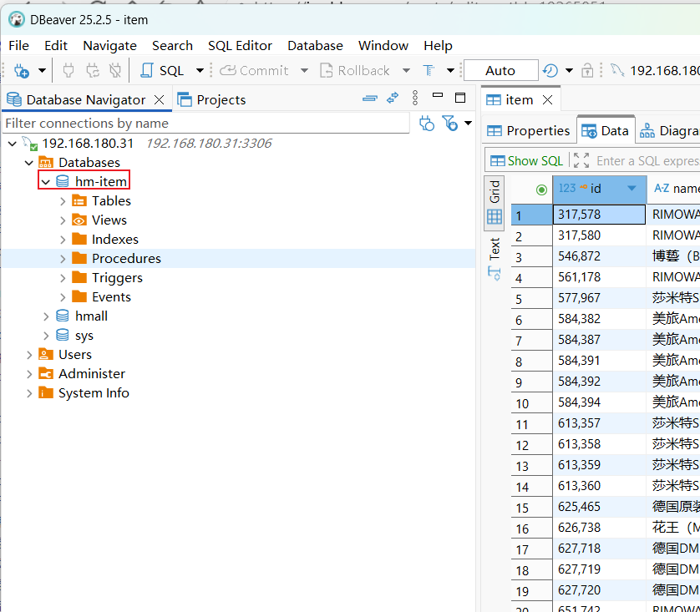Click the Reconnect toolbar icon
700x612 pixels.
(x=93, y=70)
